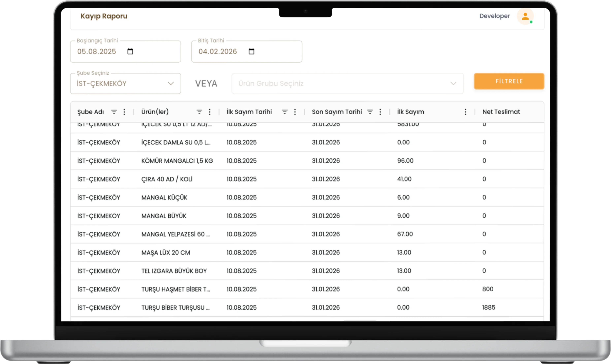The image size is (611, 364).
Task: Click filter icon in Son Sayım Tarihi column
Action: coord(370,112)
